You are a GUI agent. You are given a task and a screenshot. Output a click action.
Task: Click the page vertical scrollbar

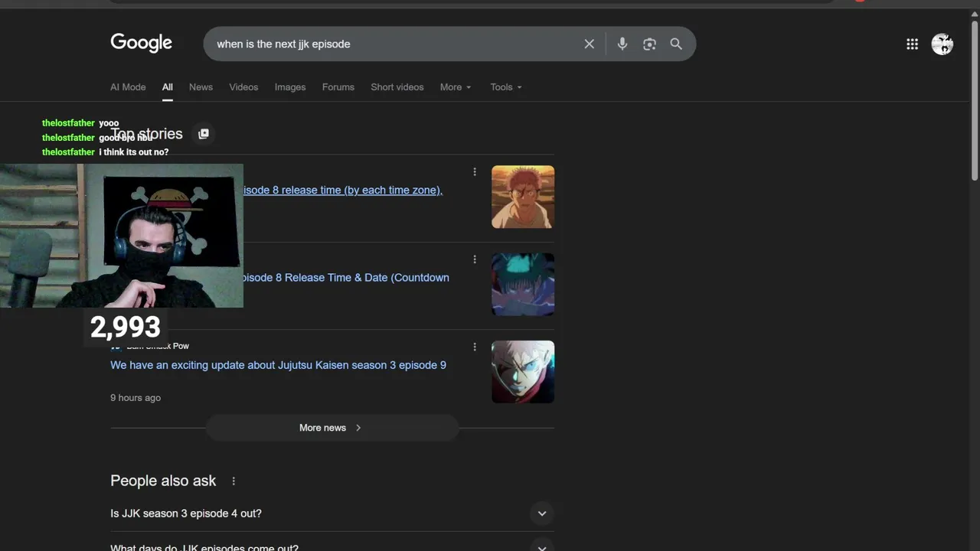[x=975, y=99]
